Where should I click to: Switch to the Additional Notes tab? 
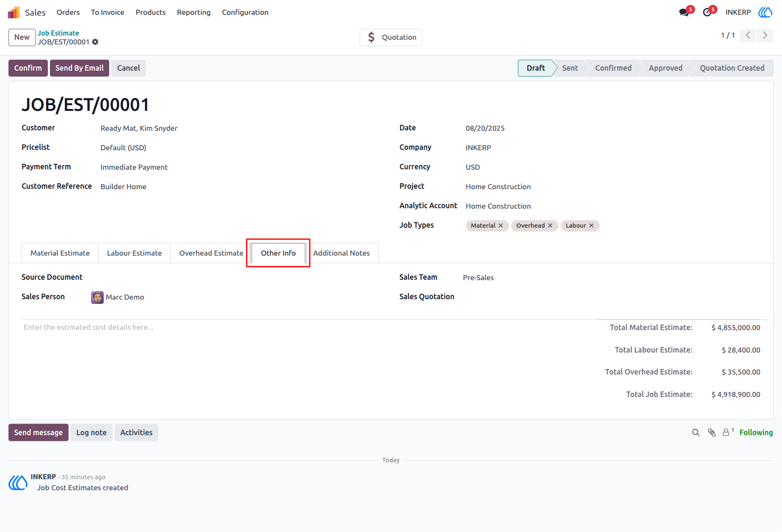click(341, 253)
